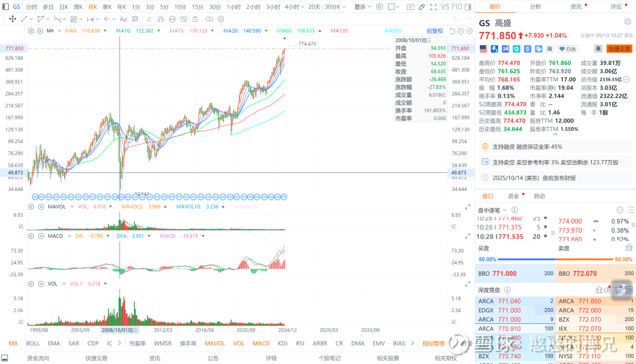This screenshot has height=364, width=636.
Task: Toggle BOLL indicator in bottom bar
Action: coord(33,343)
